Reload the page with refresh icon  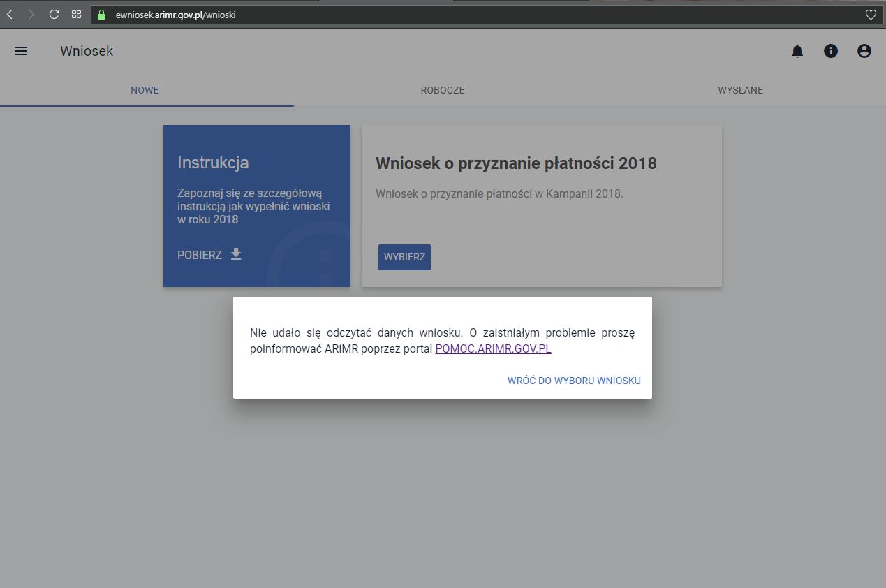coord(54,14)
